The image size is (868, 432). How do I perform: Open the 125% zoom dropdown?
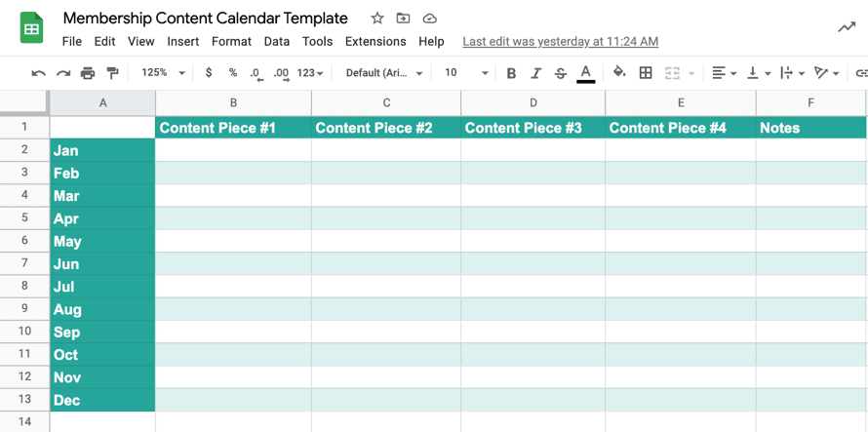click(x=163, y=73)
